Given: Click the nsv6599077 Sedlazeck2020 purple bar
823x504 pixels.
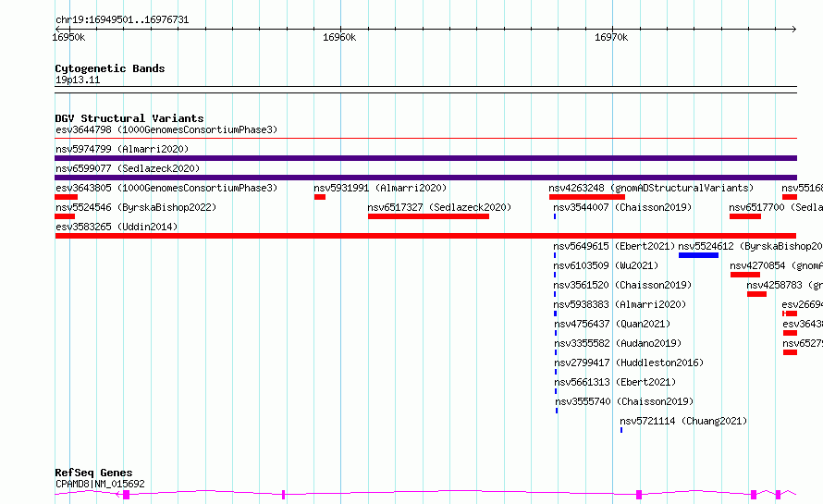Looking at the screenshot, I should click(x=425, y=178).
